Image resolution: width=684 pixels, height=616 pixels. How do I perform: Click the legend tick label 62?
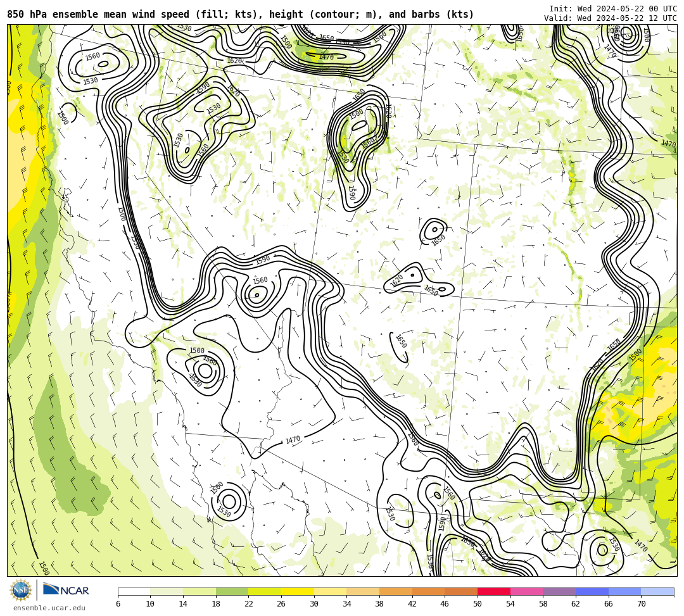[x=576, y=604]
